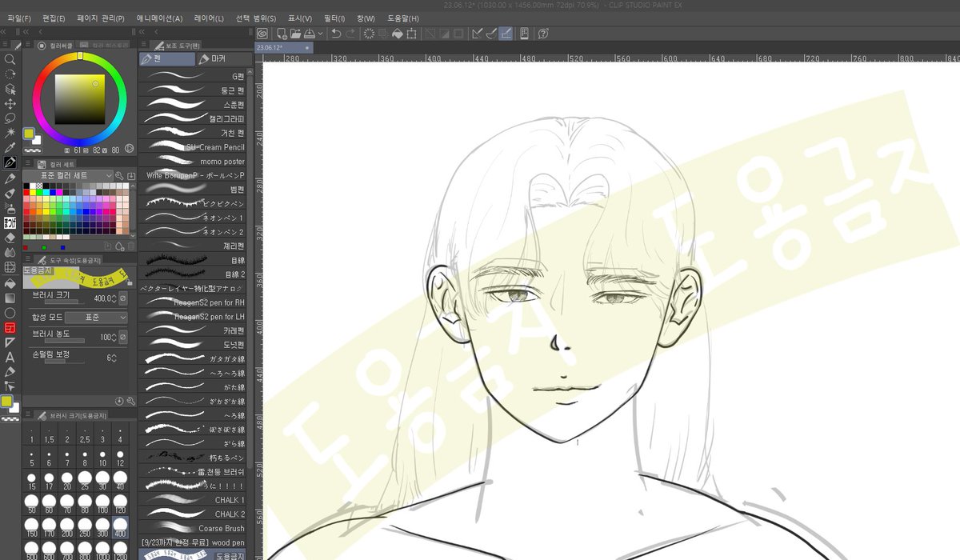Click the Save icon in command bar

[310, 34]
